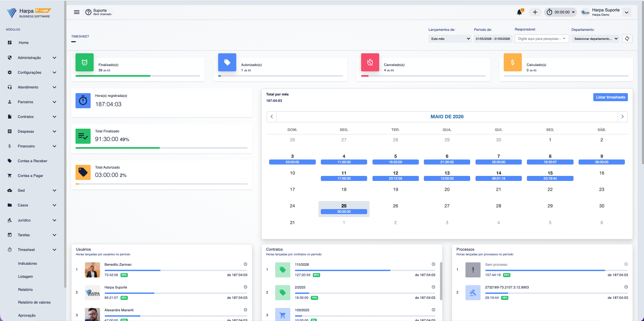The image size is (644, 321).
Task: Go to next month in calendar
Action: 623,117
